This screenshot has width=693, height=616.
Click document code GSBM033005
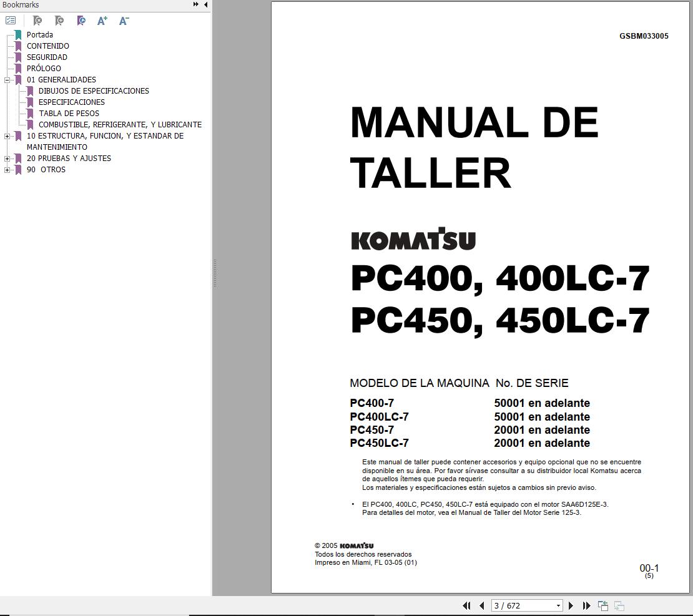(644, 36)
